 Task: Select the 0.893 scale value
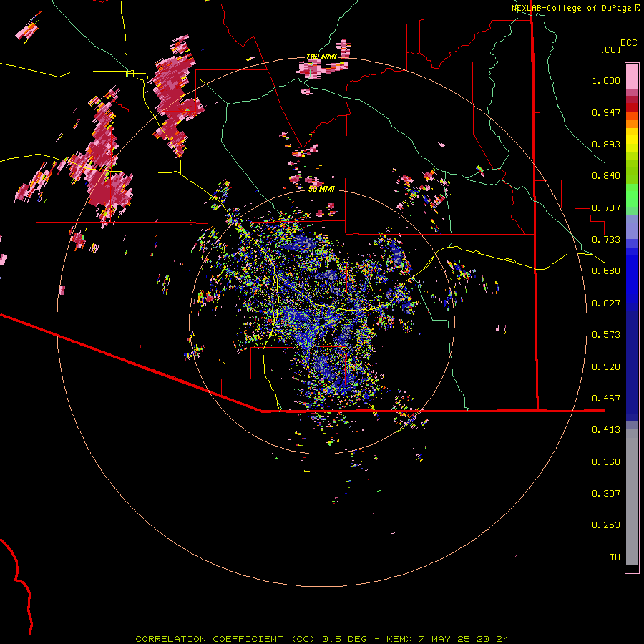[606, 144]
